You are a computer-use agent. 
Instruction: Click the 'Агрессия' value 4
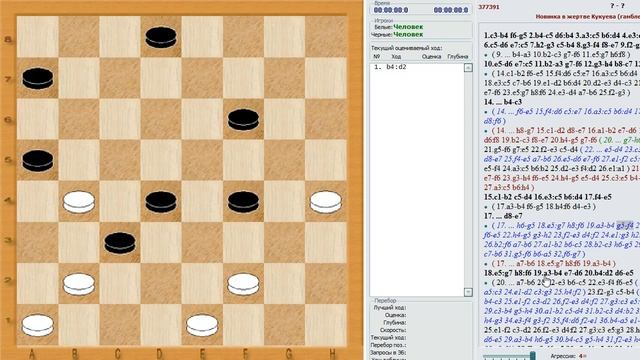[580, 356]
